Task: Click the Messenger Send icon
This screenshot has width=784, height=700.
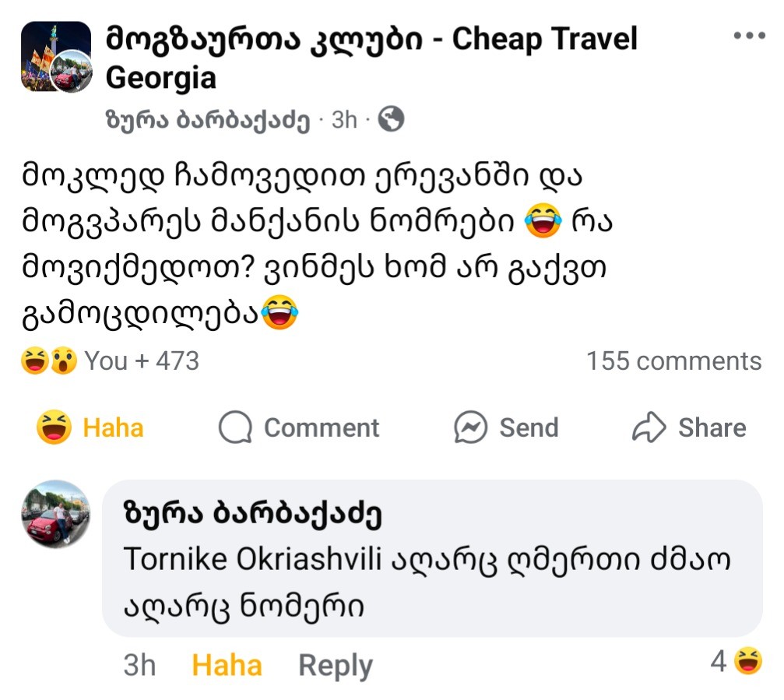Action: [471, 427]
